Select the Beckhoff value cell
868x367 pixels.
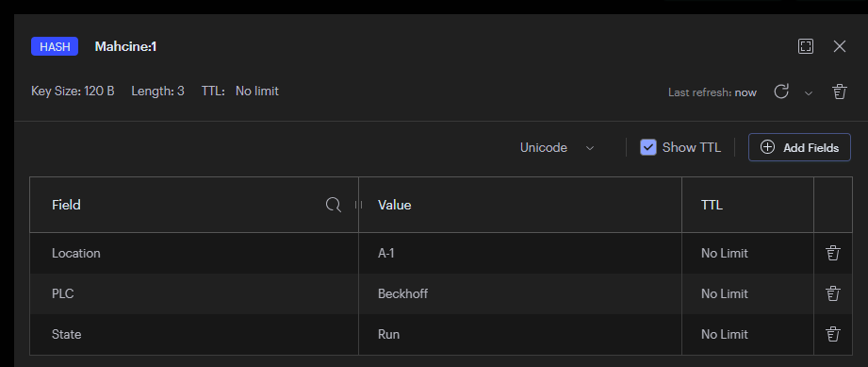520,293
